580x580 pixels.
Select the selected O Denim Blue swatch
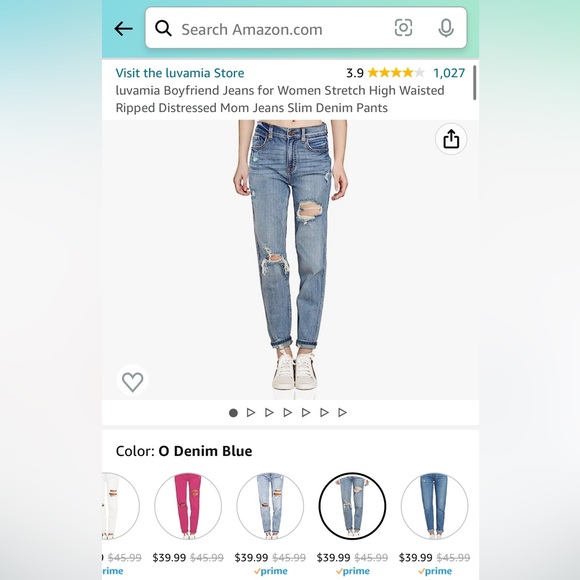click(x=352, y=506)
